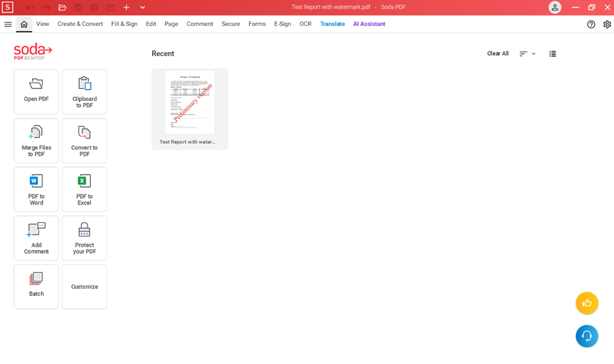This screenshot has height=364, width=614.
Task: Switch Recent files to list view
Action: pos(552,54)
